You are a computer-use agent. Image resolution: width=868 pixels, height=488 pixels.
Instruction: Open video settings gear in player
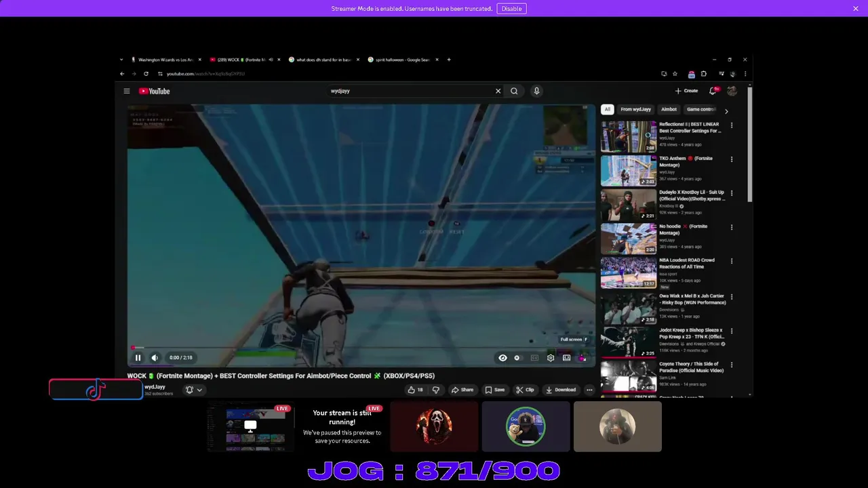(551, 358)
